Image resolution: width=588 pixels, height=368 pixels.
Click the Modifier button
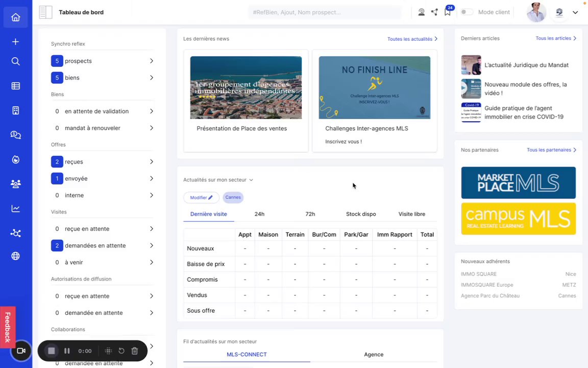pyautogui.click(x=201, y=197)
